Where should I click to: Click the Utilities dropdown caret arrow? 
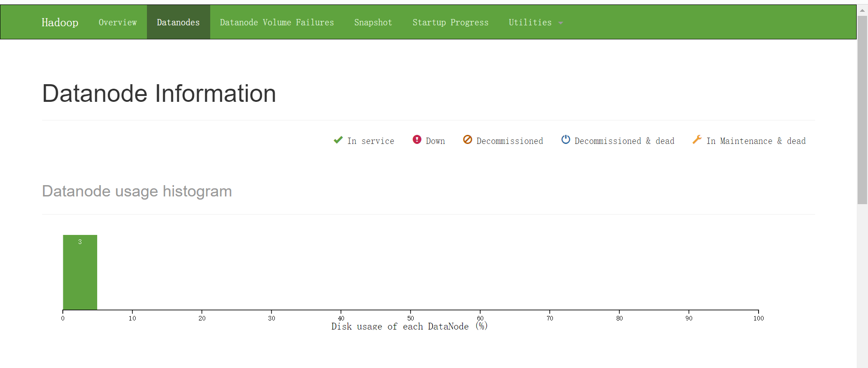(x=561, y=23)
